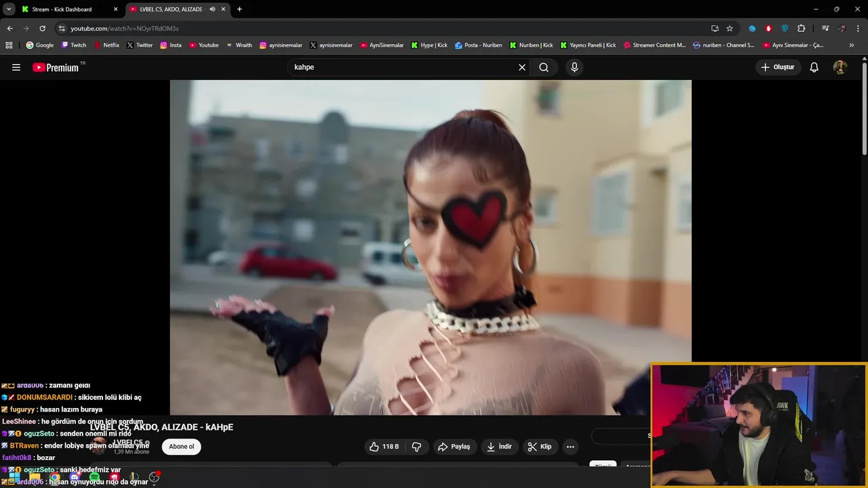The height and width of the screenshot is (488, 868).
Task: Click the video player to pause
Action: point(431,247)
